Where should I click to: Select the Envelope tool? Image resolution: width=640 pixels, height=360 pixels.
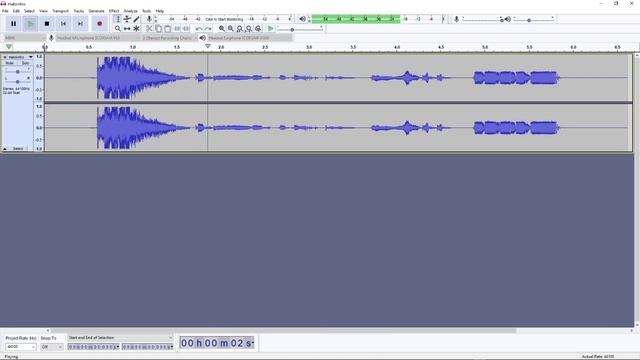[127, 19]
